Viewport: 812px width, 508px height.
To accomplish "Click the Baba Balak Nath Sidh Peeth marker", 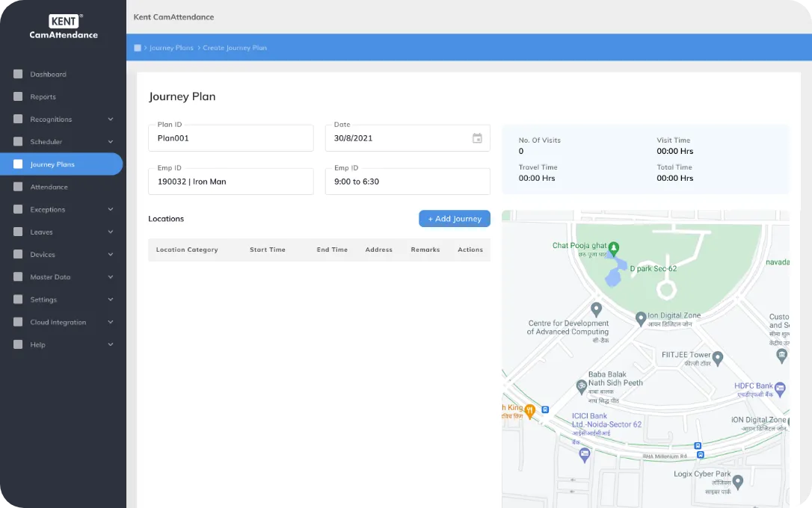I will (581, 386).
